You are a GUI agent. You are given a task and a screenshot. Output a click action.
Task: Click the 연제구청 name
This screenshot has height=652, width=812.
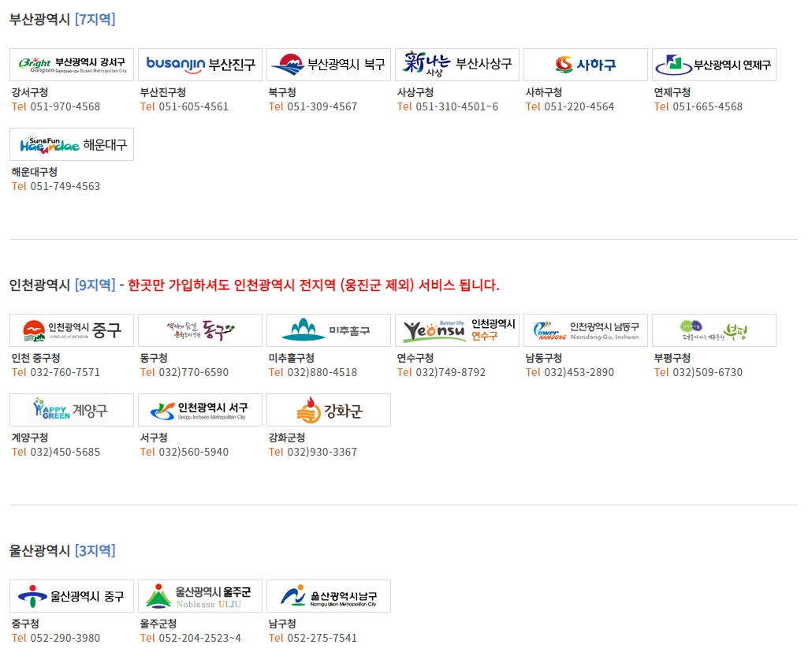click(x=672, y=92)
